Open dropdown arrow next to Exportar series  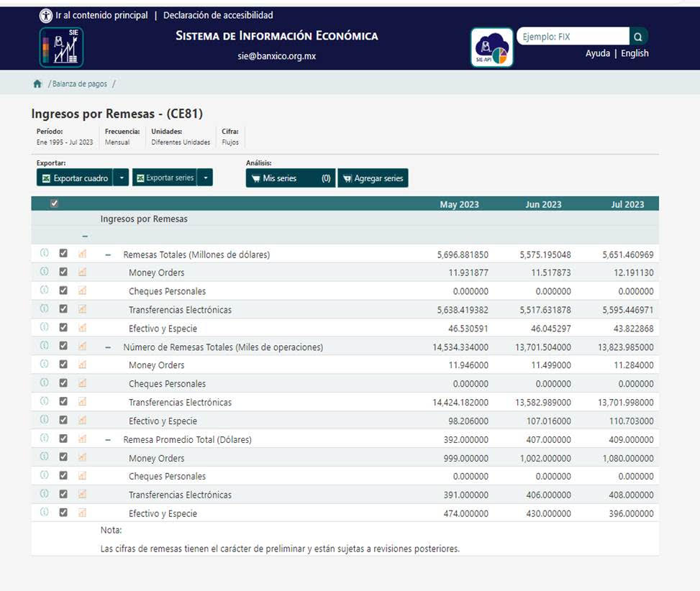(x=206, y=178)
